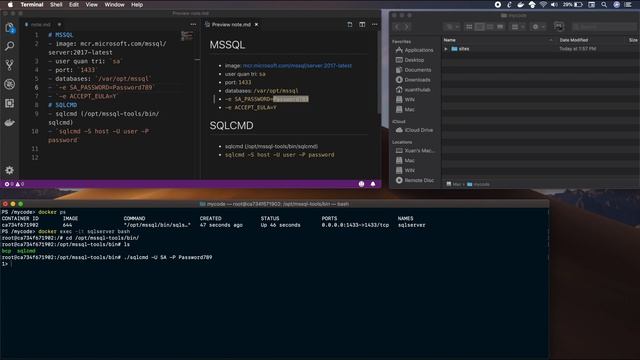Image resolution: width=640 pixels, height=360 pixels.
Task: Open Notification Center in the menu bar
Action: [x=628, y=5]
